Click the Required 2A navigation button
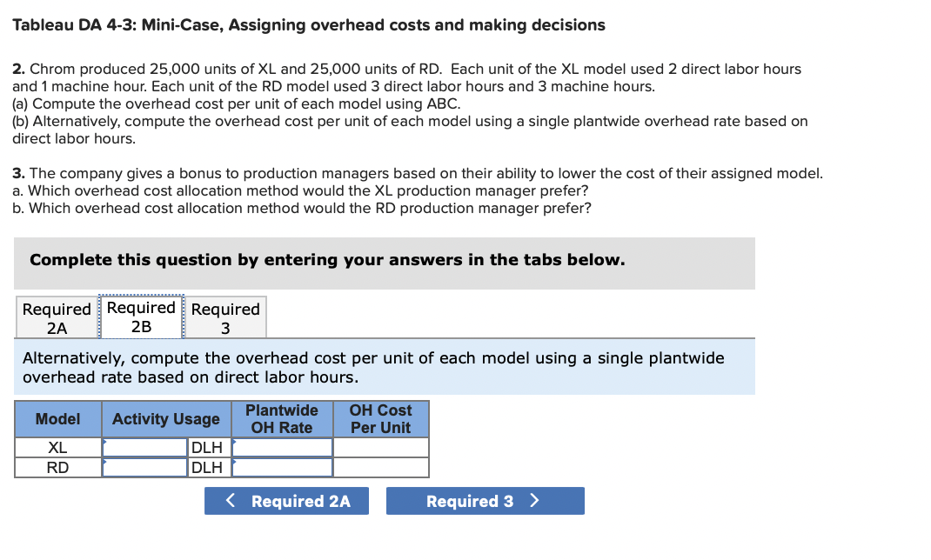Screen dimensions: 931x560 (x=286, y=501)
